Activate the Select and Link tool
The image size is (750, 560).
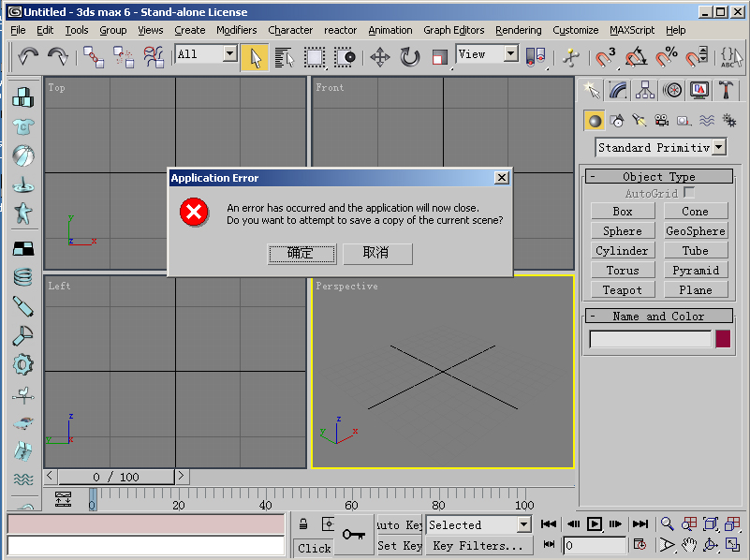[94, 57]
